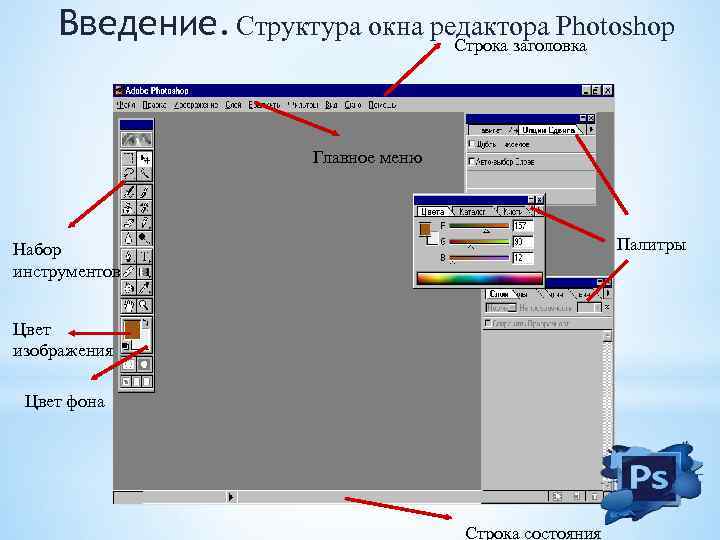Switch to Quick Mask mode
720x540 pixels.
tap(145, 365)
